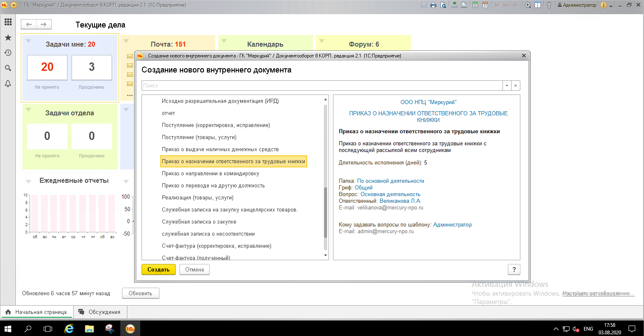The image size is (644, 336).
Task: Click the template list vertical scrollbar thumb
Action: coord(326,212)
